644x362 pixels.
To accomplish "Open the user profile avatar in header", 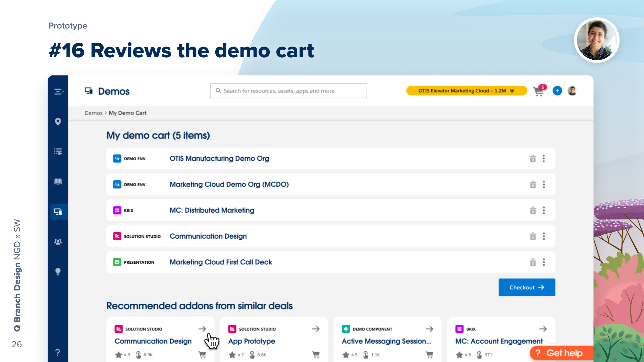I will click(x=572, y=91).
